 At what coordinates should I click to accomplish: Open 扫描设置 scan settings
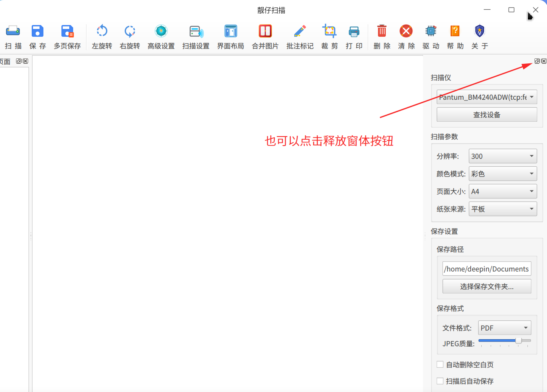pos(196,31)
